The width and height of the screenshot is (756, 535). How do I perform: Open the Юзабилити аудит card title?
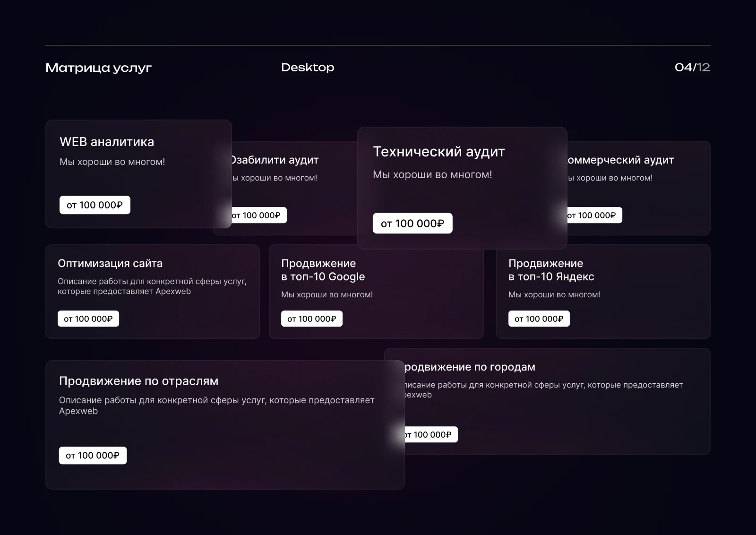point(275,160)
